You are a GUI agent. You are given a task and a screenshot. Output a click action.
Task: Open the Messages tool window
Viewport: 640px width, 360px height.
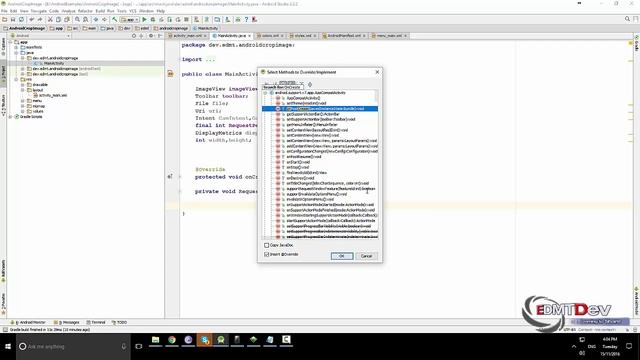click(x=67, y=322)
